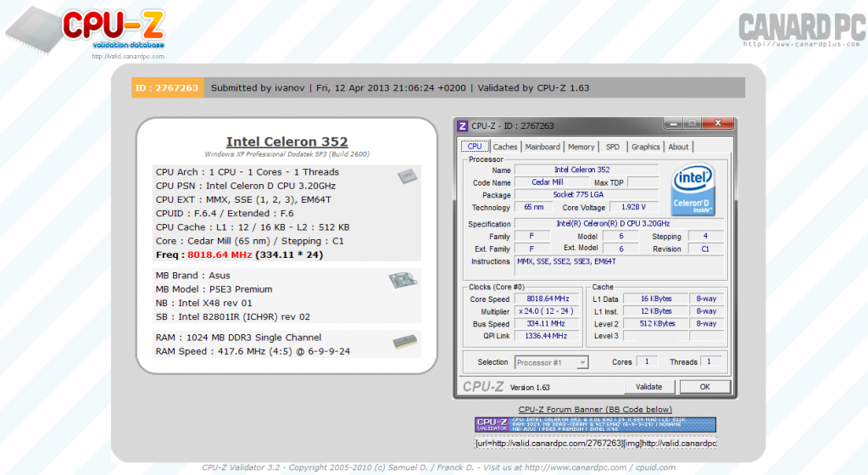Click the NB Intel X48 rev 01 line
Image resolution: width=868 pixels, height=475 pixels.
[203, 303]
